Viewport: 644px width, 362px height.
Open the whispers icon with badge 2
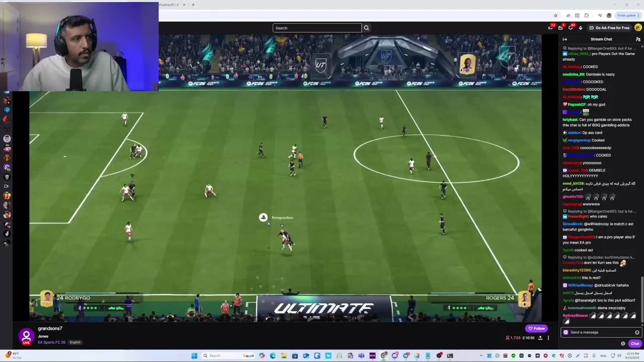(560, 28)
